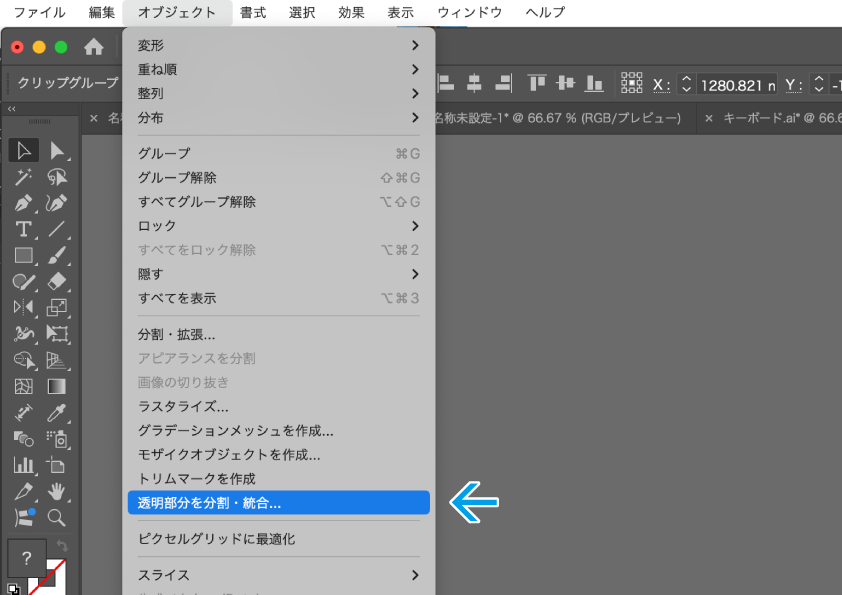The height and width of the screenshot is (595, 842).
Task: Select the Hand tool
Action: tap(57, 491)
